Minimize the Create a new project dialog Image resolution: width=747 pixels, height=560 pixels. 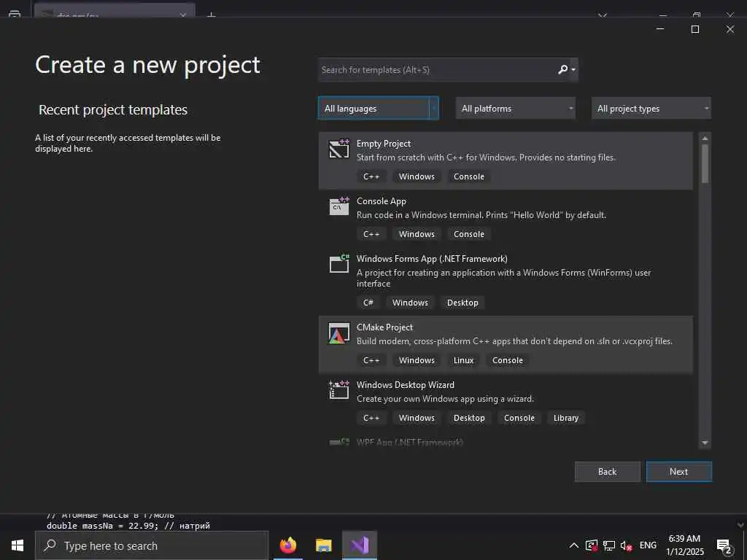tap(660, 29)
